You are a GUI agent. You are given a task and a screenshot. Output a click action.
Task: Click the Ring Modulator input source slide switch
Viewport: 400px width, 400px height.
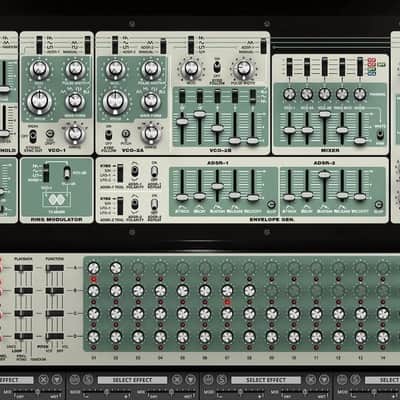(46, 173)
